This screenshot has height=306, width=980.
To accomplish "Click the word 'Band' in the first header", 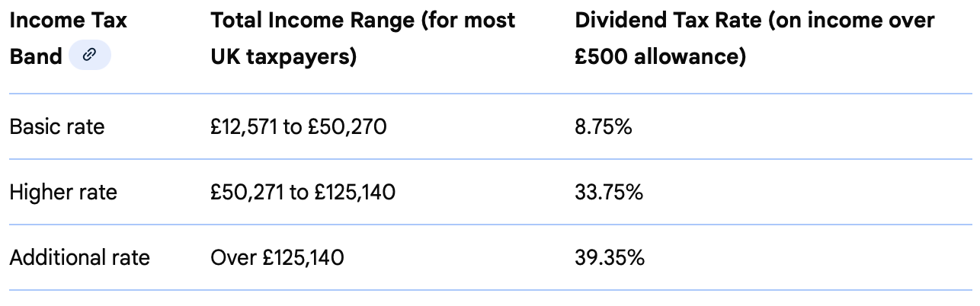I will click(36, 56).
